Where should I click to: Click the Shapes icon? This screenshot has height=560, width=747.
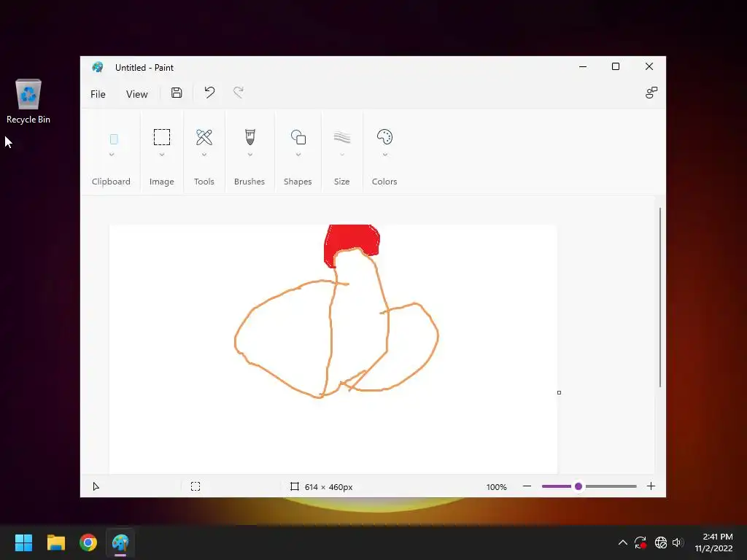[298, 137]
